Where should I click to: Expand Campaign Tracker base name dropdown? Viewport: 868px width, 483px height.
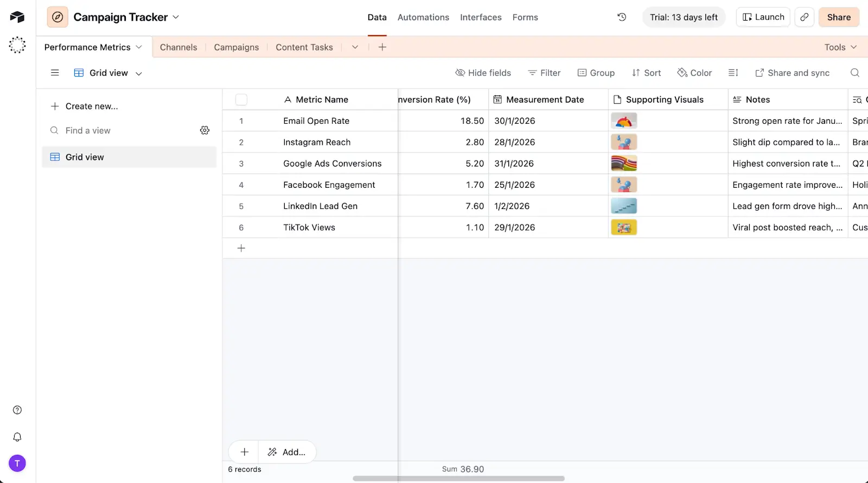[176, 17]
